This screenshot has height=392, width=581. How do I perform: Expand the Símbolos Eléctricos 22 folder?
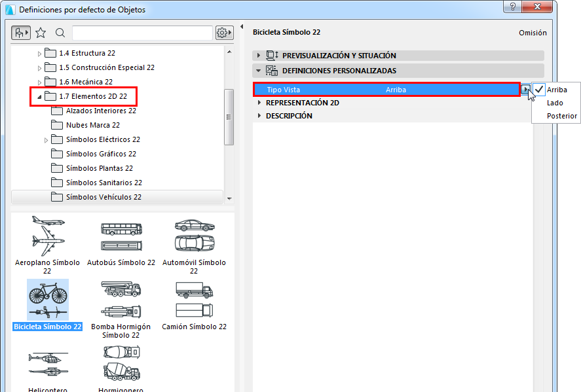tap(46, 140)
